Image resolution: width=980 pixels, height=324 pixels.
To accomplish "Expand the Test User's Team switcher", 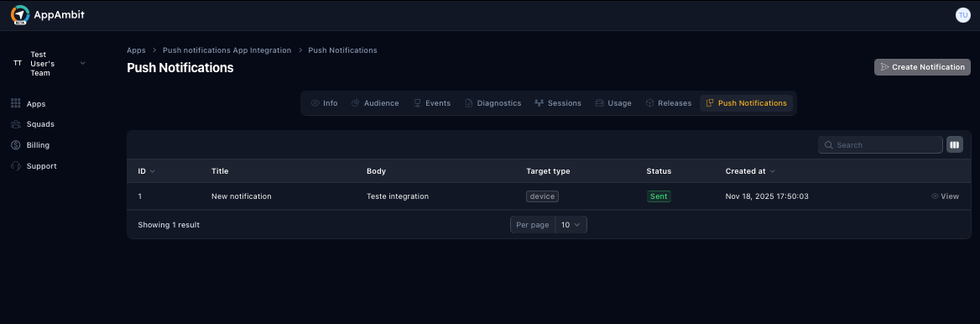I will click(x=50, y=64).
